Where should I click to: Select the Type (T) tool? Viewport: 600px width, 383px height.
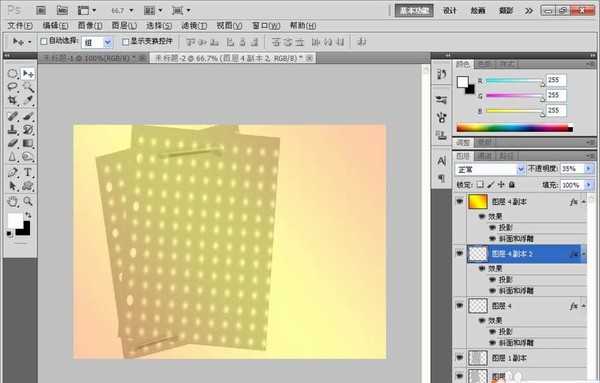pyautogui.click(x=28, y=173)
